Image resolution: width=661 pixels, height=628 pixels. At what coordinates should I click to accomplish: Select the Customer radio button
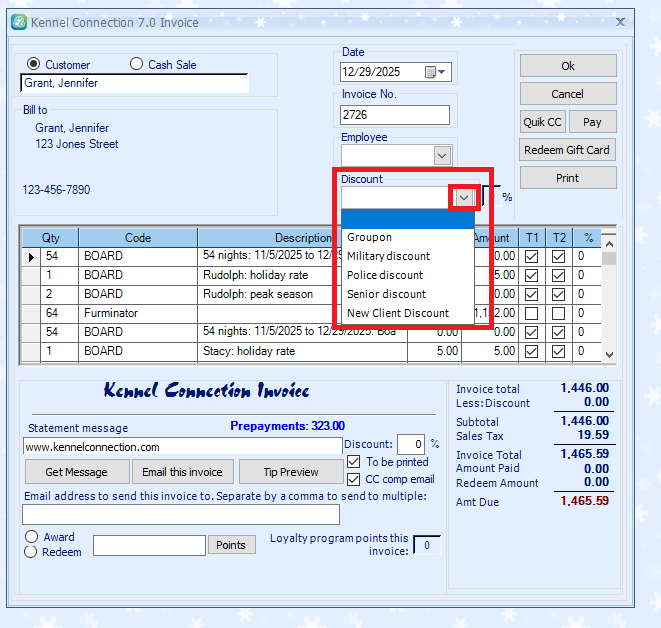[34, 64]
